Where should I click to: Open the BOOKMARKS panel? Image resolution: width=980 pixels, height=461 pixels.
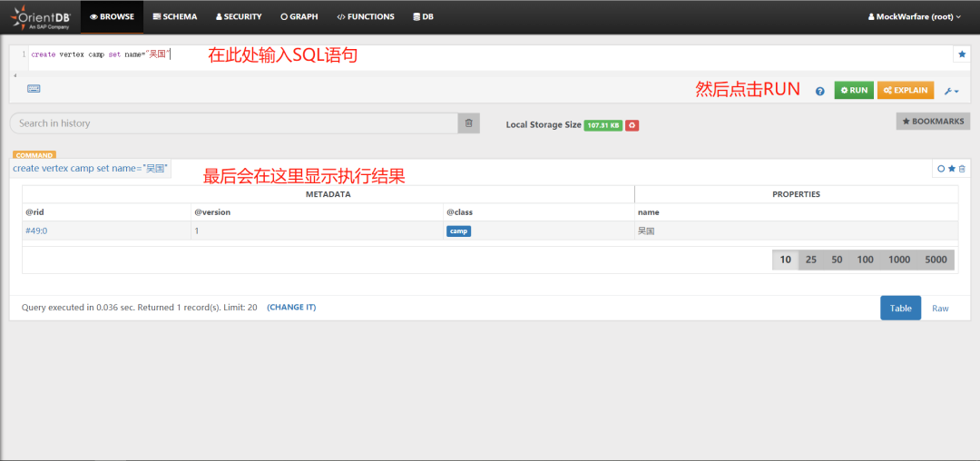click(933, 122)
